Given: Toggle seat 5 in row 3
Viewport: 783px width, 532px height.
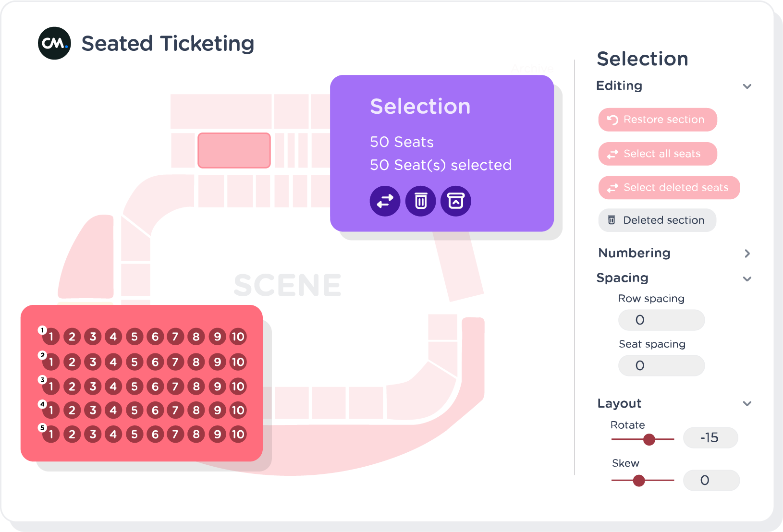Looking at the screenshot, I should click(135, 387).
